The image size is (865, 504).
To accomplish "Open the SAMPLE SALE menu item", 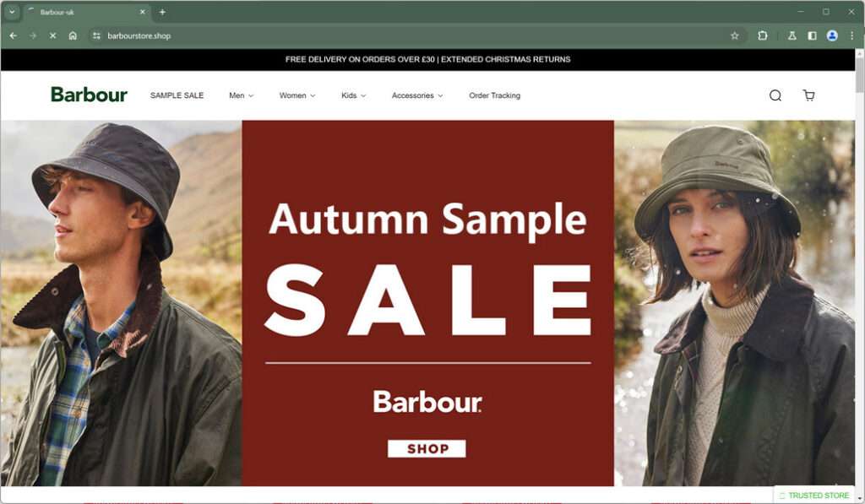I will tap(177, 95).
